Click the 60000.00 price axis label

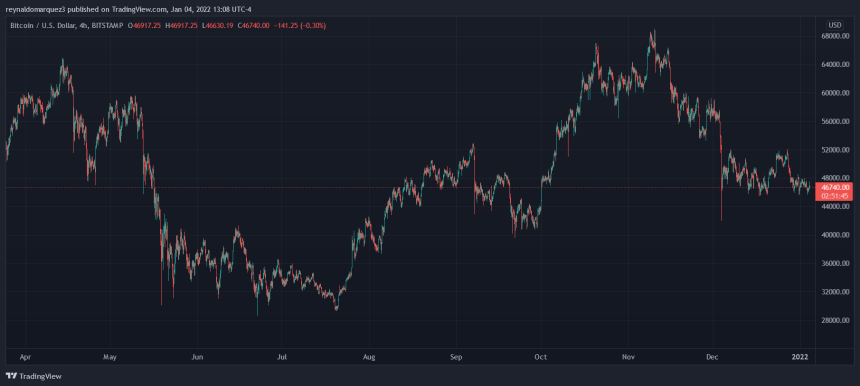click(835, 93)
